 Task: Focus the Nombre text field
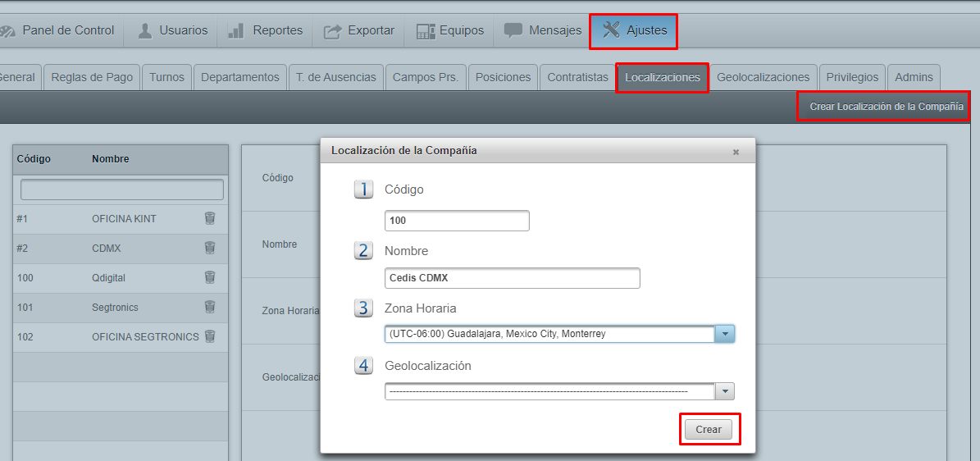[x=512, y=278]
